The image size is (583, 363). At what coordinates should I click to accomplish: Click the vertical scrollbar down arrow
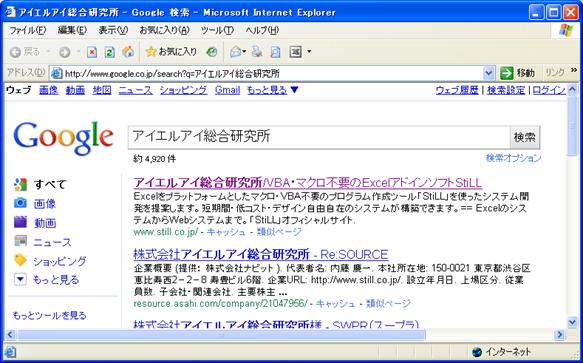pyautogui.click(x=573, y=322)
